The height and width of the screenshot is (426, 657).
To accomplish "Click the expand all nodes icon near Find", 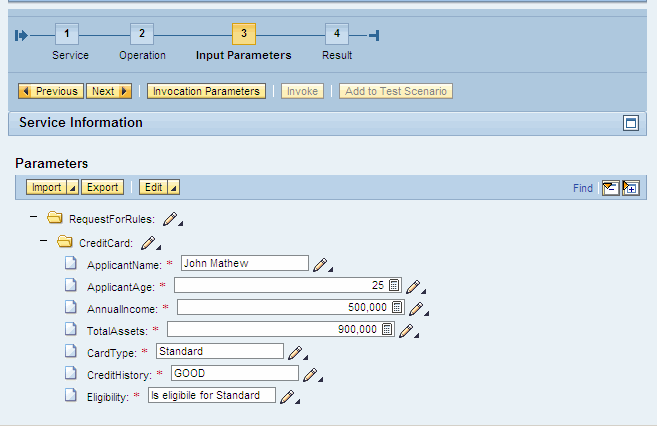I will [x=631, y=188].
